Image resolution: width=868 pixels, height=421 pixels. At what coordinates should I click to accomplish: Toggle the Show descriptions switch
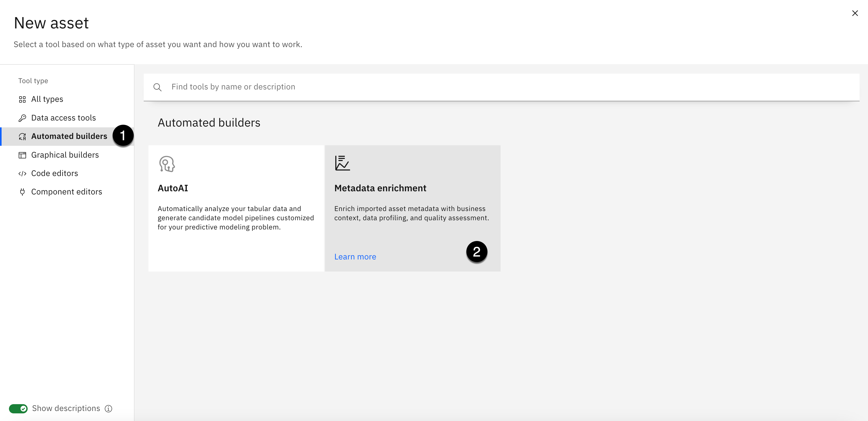click(18, 409)
